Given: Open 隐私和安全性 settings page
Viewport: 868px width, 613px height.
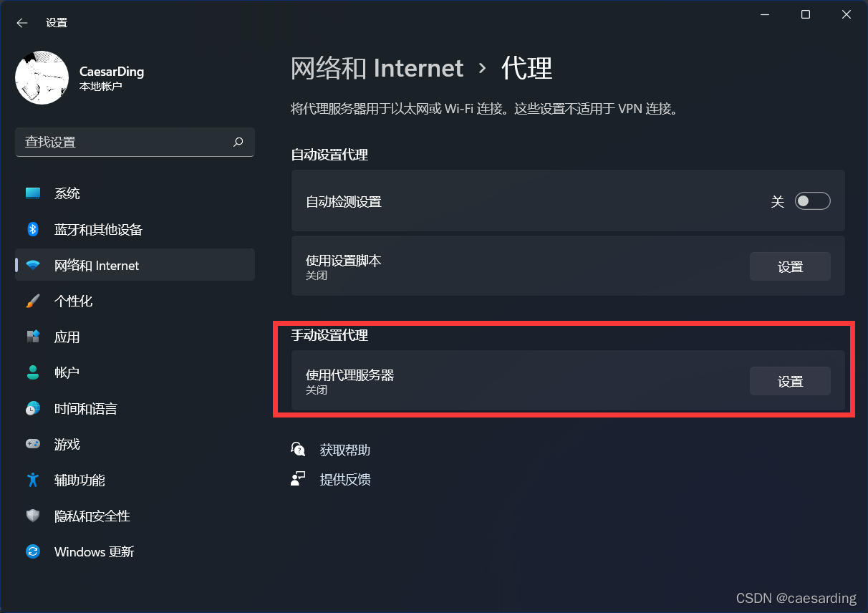Looking at the screenshot, I should click(135, 516).
